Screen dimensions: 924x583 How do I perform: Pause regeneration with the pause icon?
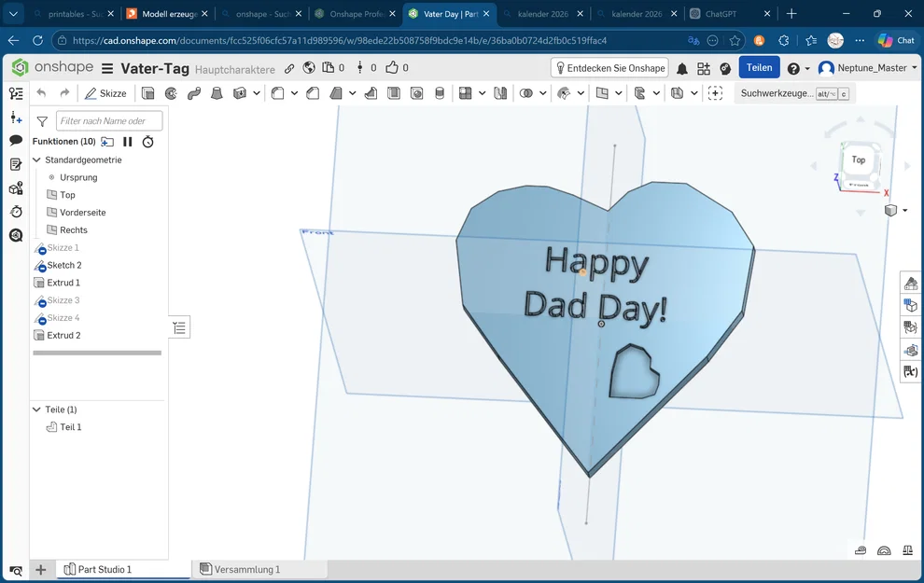[x=127, y=142]
